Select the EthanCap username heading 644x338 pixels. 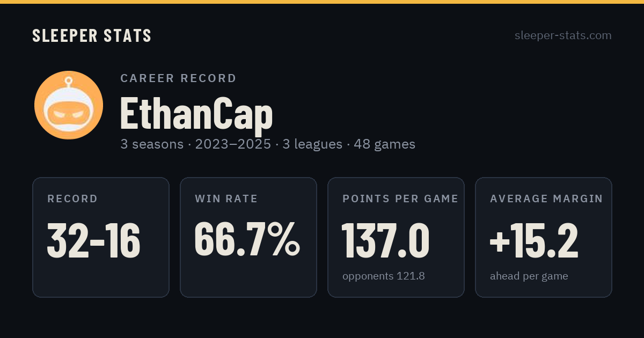click(x=196, y=113)
